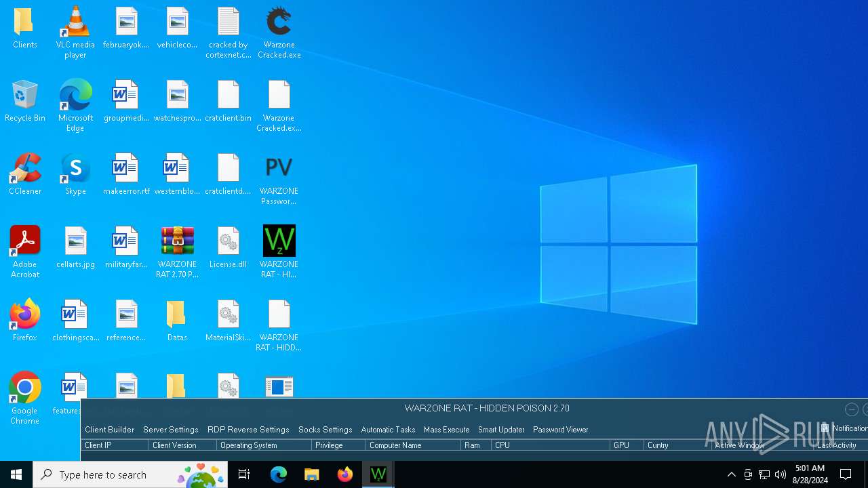
Task: Open Smart Updater menu
Action: [501, 430]
